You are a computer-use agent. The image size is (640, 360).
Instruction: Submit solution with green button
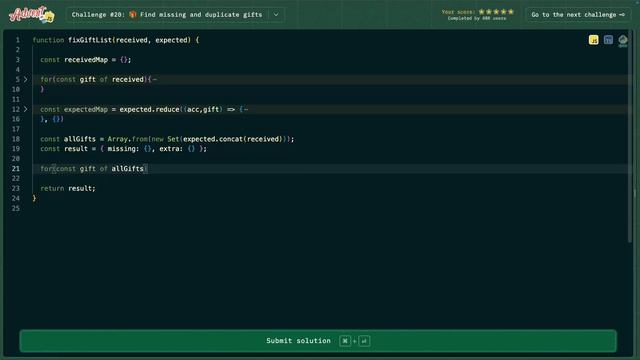[318, 340]
